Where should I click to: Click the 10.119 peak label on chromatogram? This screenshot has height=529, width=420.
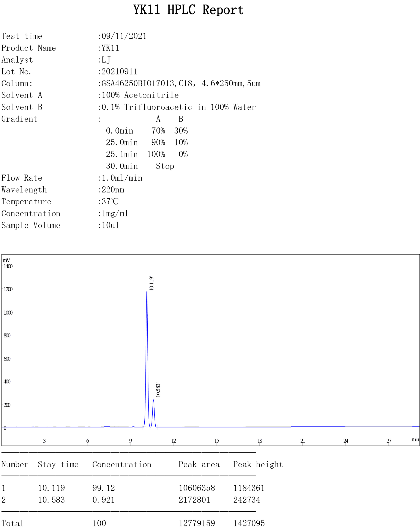click(x=152, y=283)
